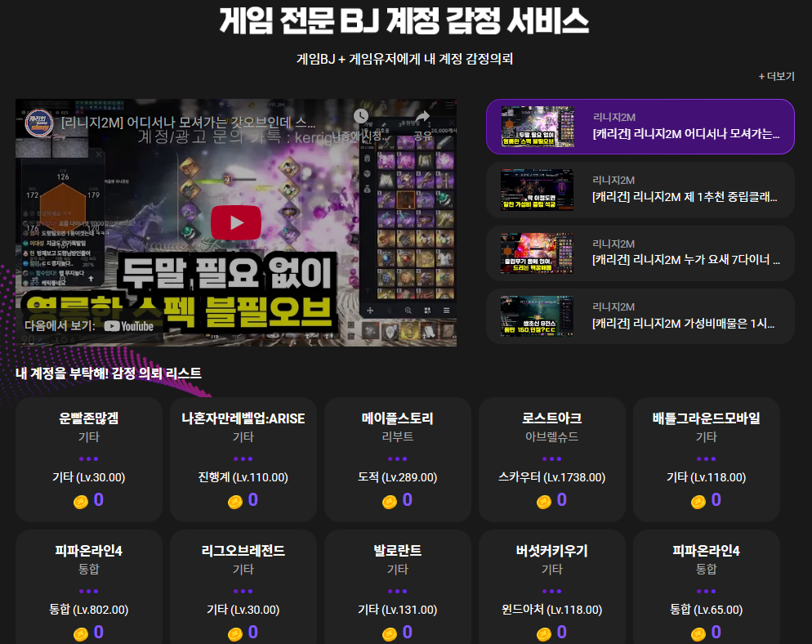Open the 운빨존많겜 appraisal card
Image resolution: width=812 pixels, height=644 pixels.
(88, 459)
